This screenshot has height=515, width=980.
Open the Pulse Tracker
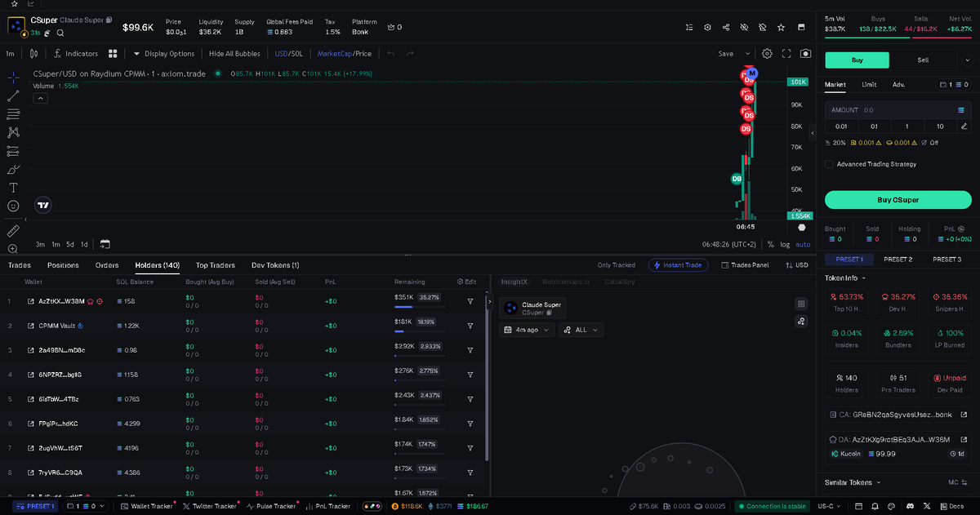coord(270,506)
